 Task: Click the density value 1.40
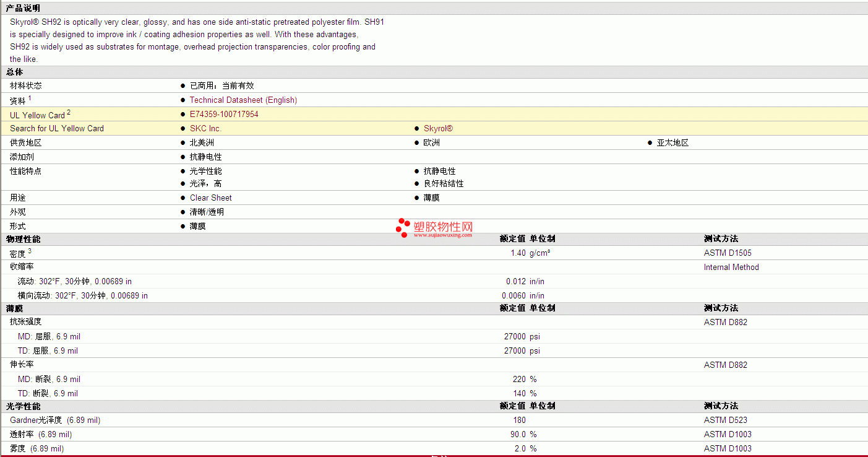tap(518, 253)
